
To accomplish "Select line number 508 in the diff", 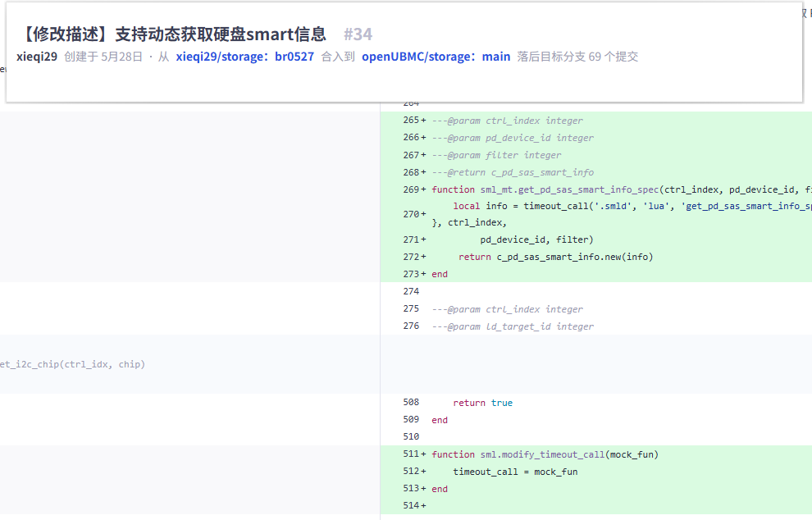I will tap(411, 402).
